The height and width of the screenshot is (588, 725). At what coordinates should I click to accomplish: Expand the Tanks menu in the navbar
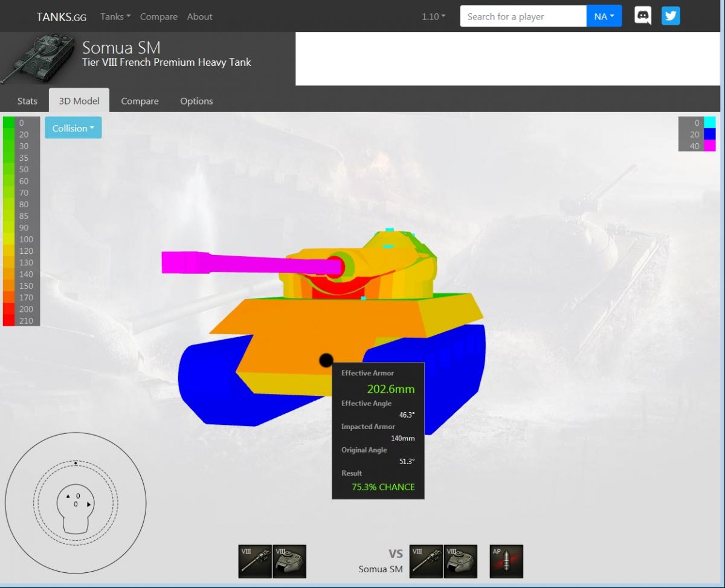(x=115, y=17)
